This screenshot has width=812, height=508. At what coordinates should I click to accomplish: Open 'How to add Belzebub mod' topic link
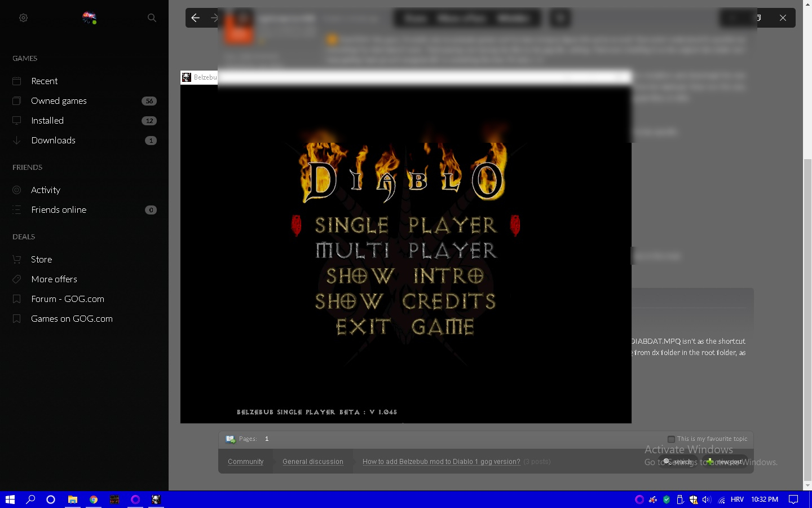441,462
